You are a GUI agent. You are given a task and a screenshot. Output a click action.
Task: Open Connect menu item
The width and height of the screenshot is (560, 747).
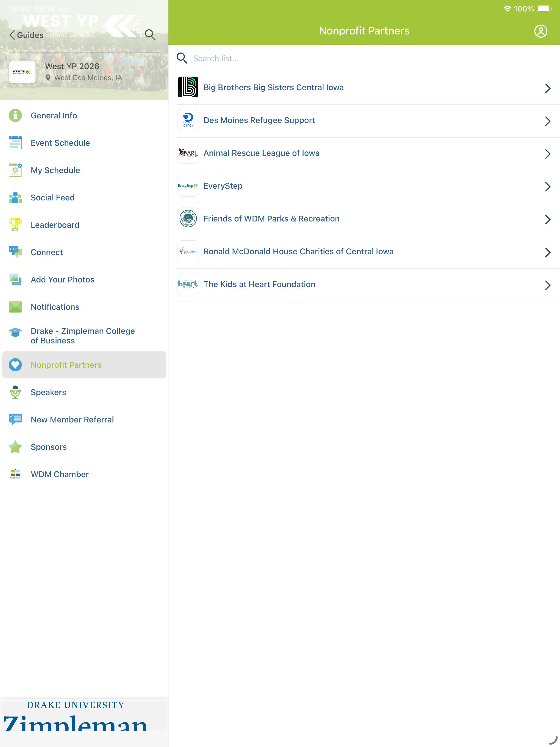(84, 252)
